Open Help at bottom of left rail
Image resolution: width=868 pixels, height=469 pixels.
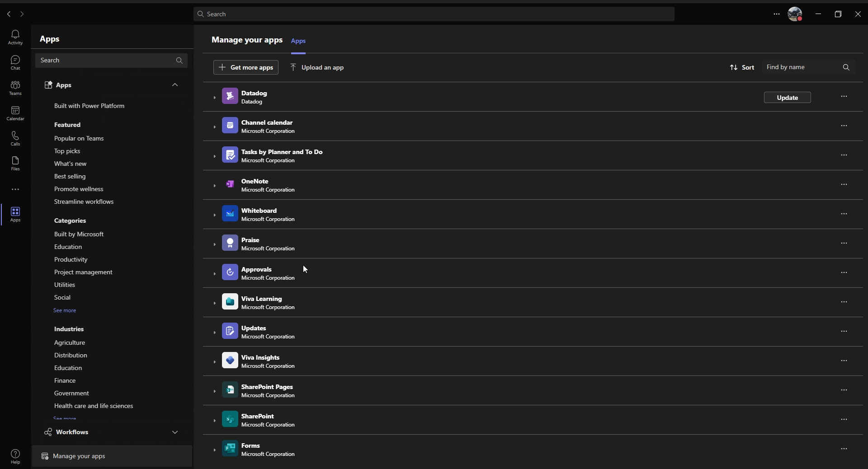coord(15,456)
